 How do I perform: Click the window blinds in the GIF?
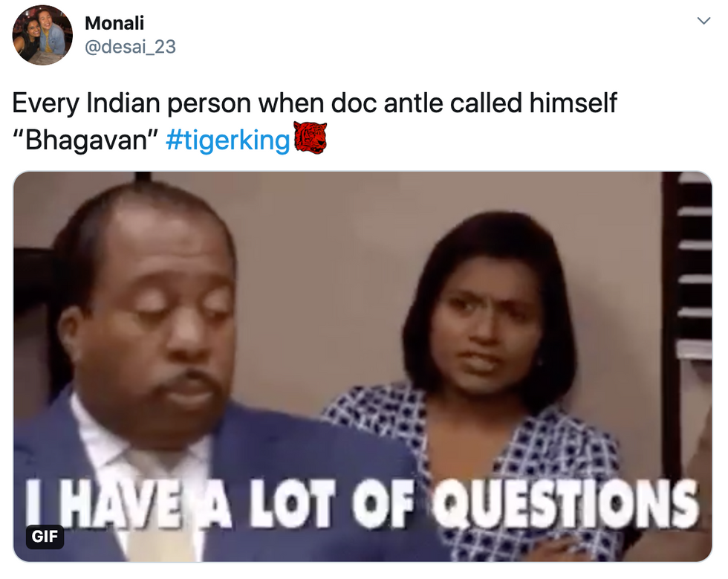pyautogui.click(x=694, y=265)
